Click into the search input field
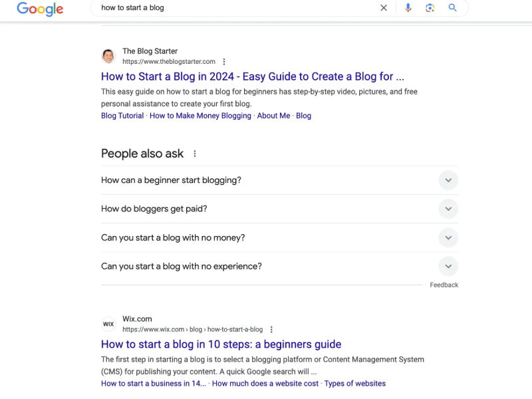Viewport: 532px width, 399px height. [x=233, y=8]
